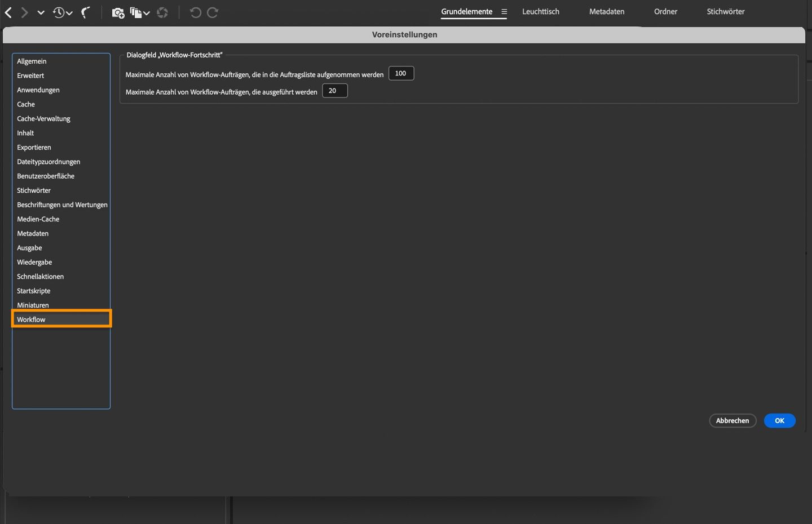Click label 'Maximale Anzahl … in die Auftragsliste aufgenommen werden'
This screenshot has height=524, width=812.
click(254, 74)
